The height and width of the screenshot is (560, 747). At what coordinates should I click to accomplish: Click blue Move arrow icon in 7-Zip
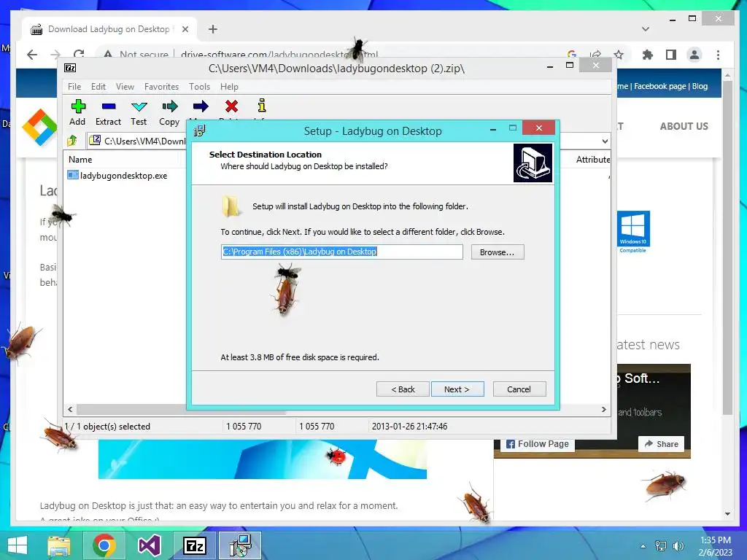(201, 106)
